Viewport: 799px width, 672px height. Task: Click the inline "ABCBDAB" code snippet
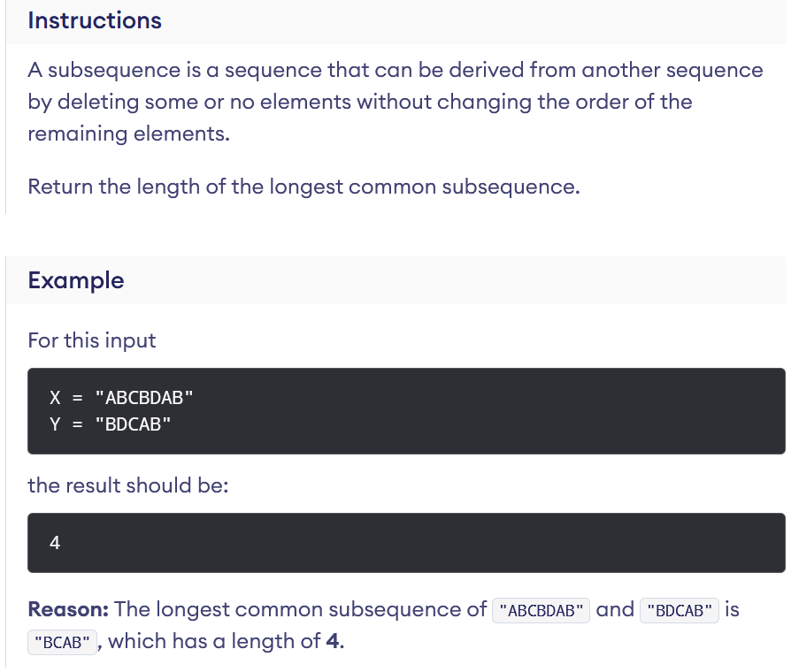(541, 610)
